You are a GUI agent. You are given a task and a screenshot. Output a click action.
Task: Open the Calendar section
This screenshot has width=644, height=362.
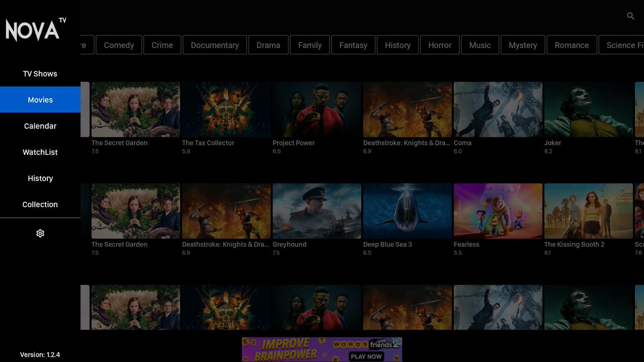tap(40, 125)
